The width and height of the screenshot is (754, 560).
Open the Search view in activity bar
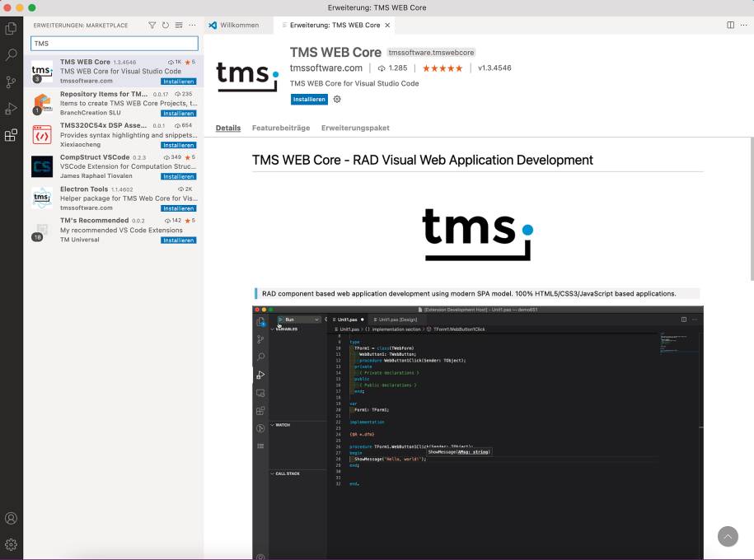pyautogui.click(x=11, y=55)
